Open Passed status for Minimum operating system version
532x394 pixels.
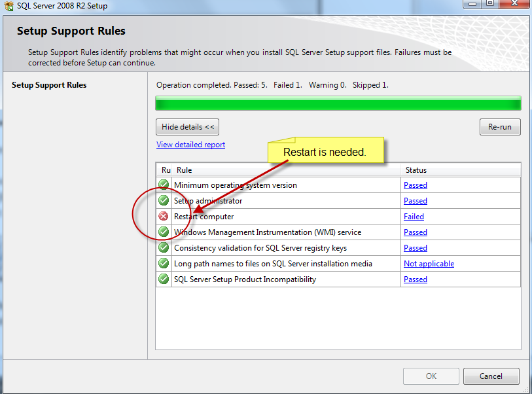416,185
